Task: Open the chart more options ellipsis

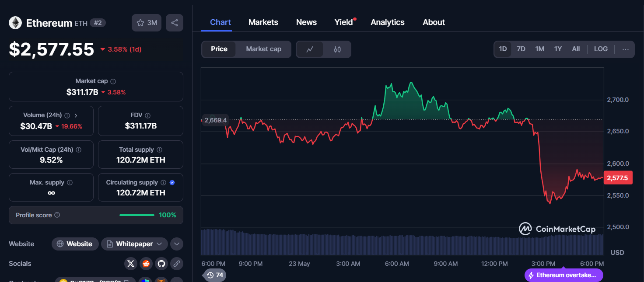Action: tap(626, 49)
